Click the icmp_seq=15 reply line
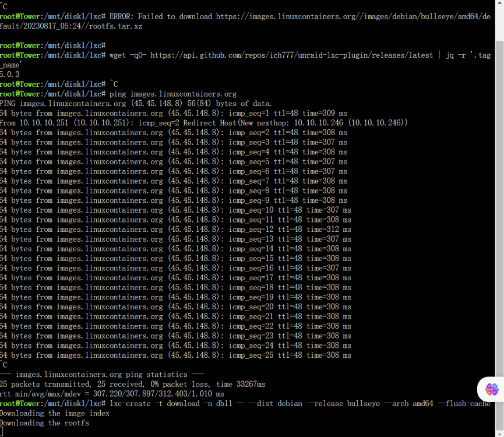This screenshot has width=504, height=437. [175, 258]
